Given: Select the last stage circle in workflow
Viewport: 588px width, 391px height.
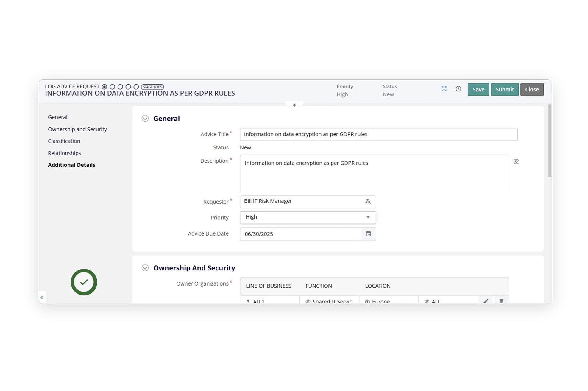Looking at the screenshot, I should pos(136,87).
